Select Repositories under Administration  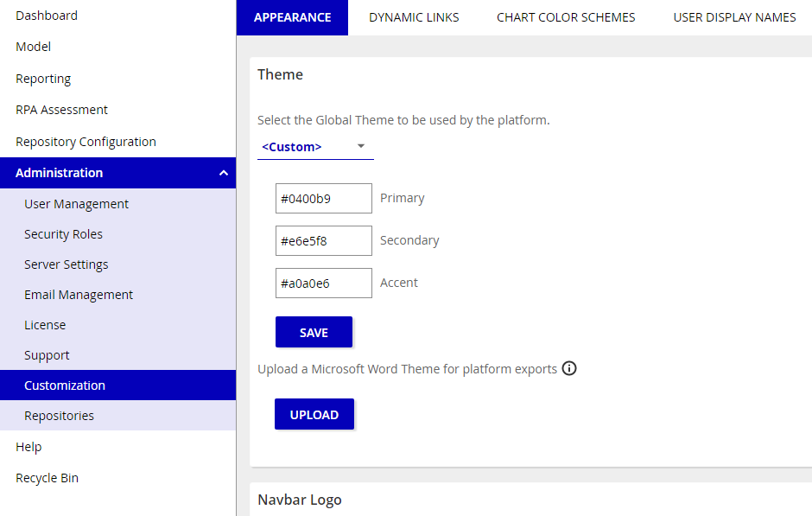59,416
